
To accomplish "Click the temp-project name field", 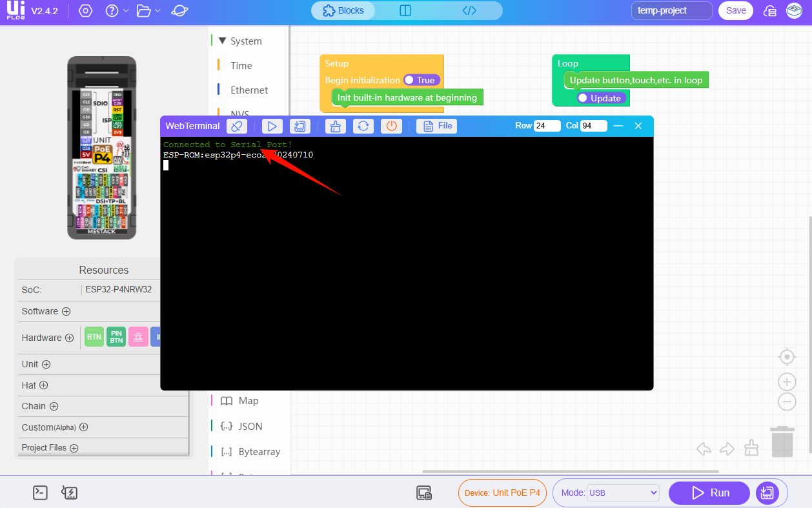I will tap(671, 10).
